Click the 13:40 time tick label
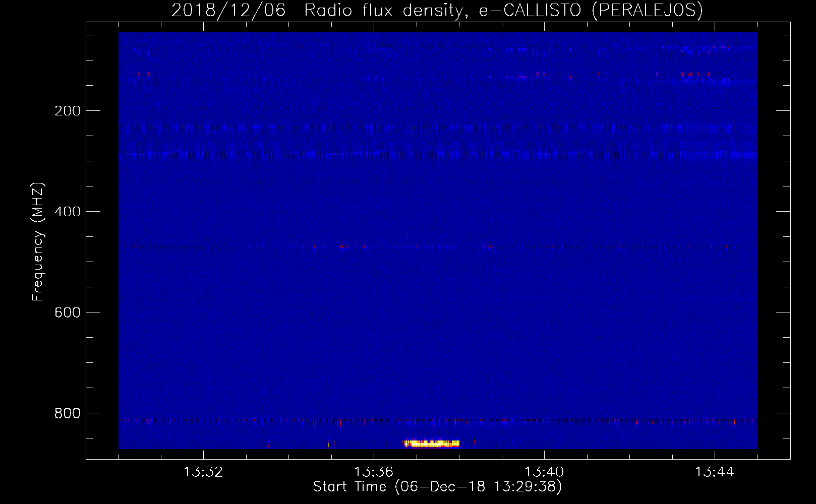Screen dimensions: 816x504 point(544,472)
